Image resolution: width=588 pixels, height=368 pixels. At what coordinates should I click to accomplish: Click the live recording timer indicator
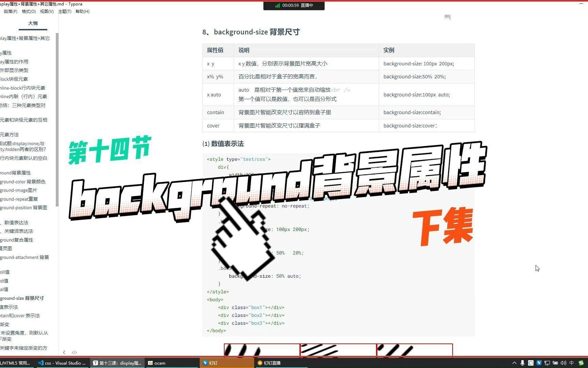pos(294,5)
